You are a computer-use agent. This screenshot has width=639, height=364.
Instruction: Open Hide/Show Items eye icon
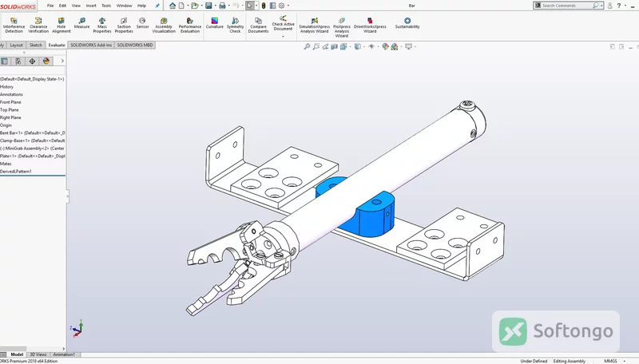pyautogui.click(x=371, y=47)
